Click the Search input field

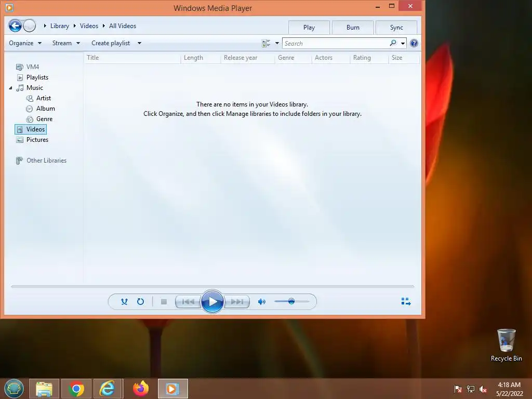[336, 43]
